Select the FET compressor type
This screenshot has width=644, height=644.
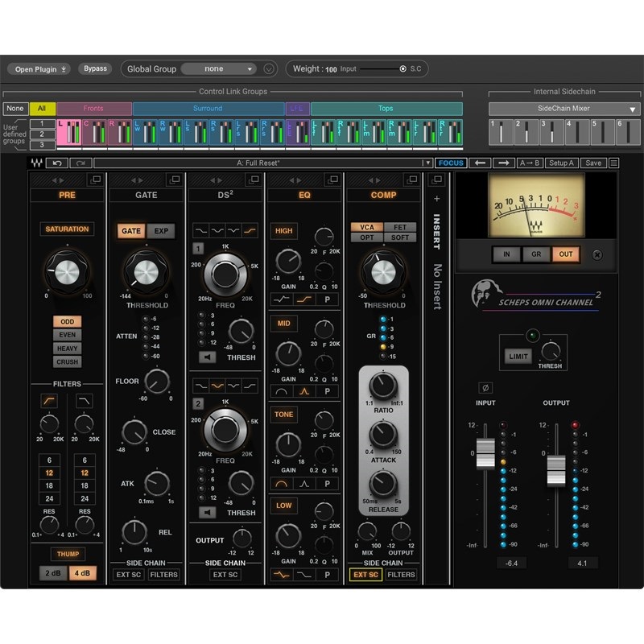(400, 227)
